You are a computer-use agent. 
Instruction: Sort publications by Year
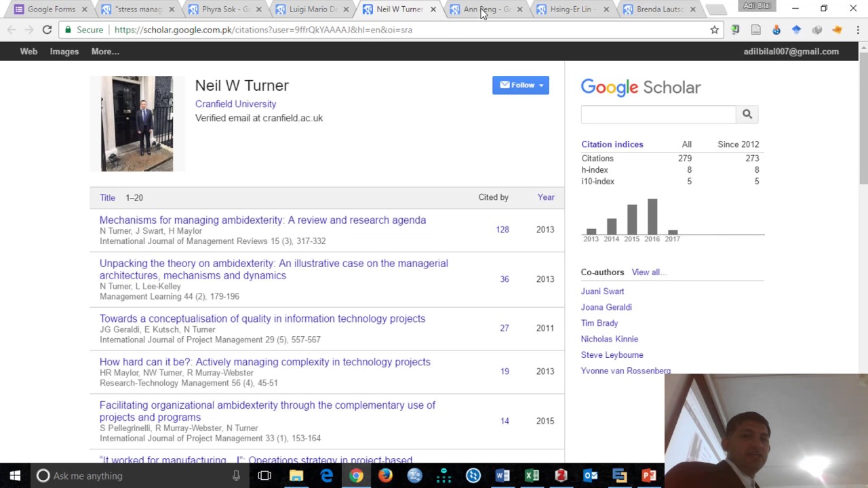pos(546,197)
